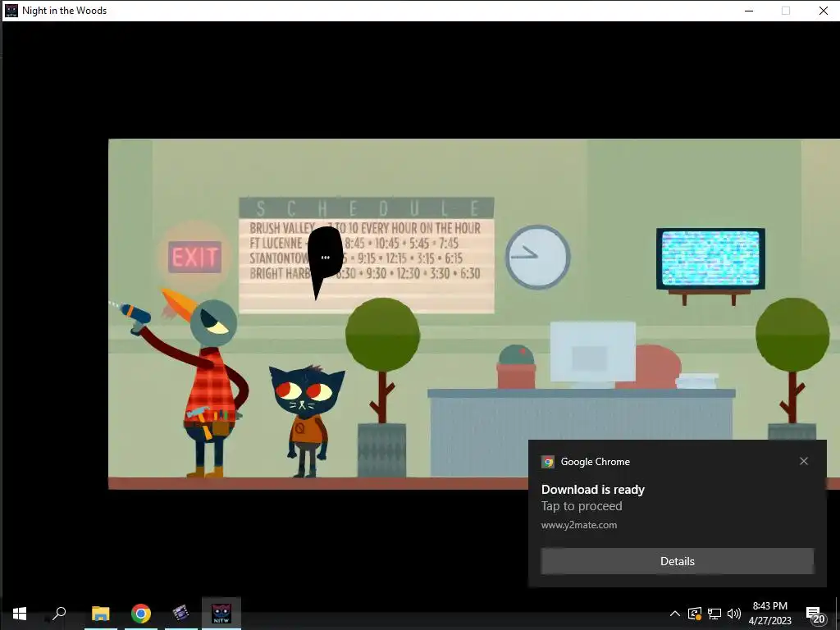Click the Night in the Woods title bar icon
The height and width of the screenshot is (630, 840).
click(x=11, y=10)
